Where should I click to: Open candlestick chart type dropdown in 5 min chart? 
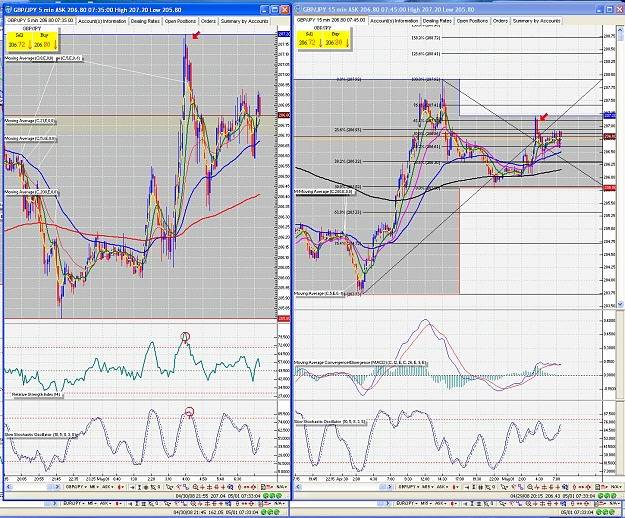click(121, 487)
